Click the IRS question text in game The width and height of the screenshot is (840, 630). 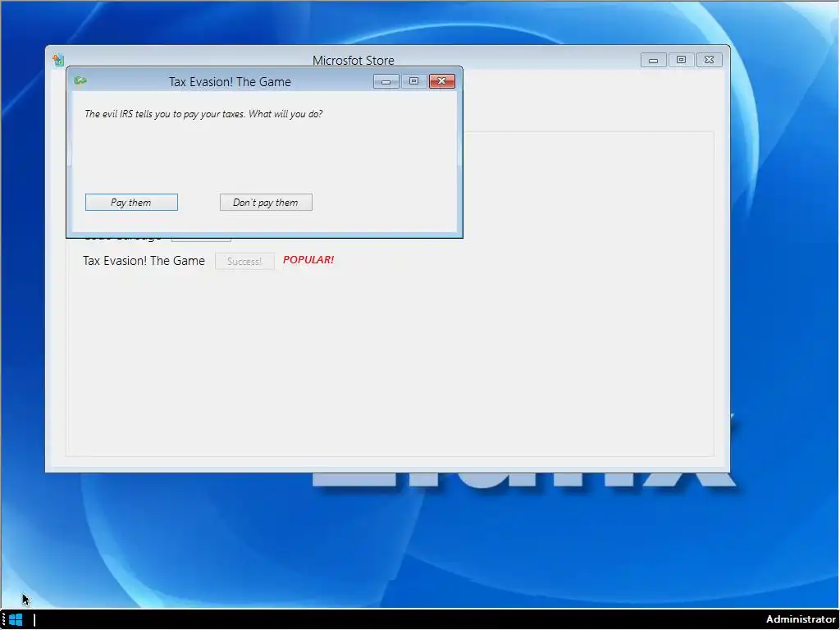(x=203, y=114)
